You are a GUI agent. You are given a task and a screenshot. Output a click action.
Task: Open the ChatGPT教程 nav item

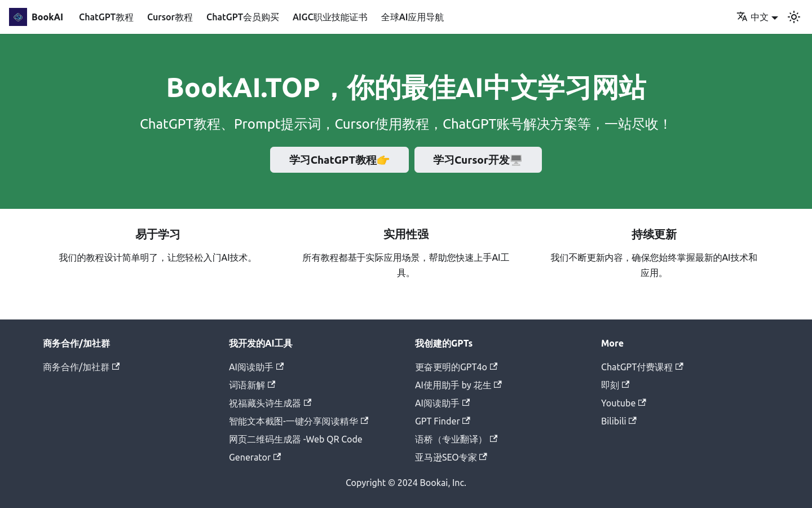coord(106,17)
